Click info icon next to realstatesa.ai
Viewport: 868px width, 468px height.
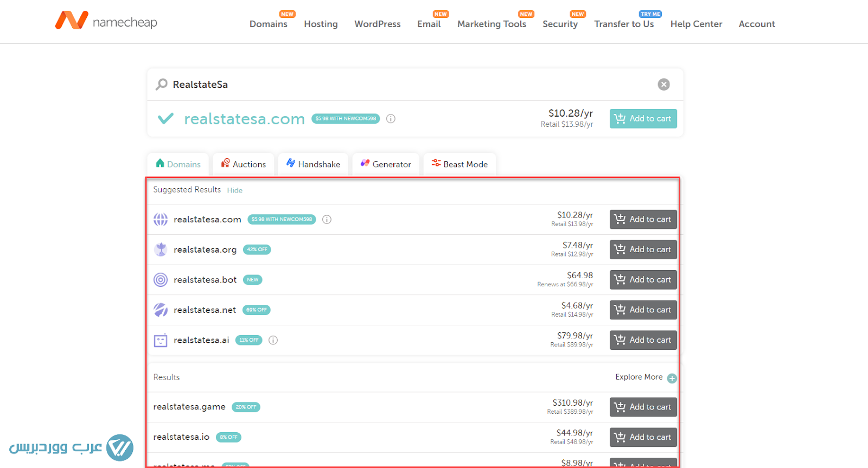[273, 340]
